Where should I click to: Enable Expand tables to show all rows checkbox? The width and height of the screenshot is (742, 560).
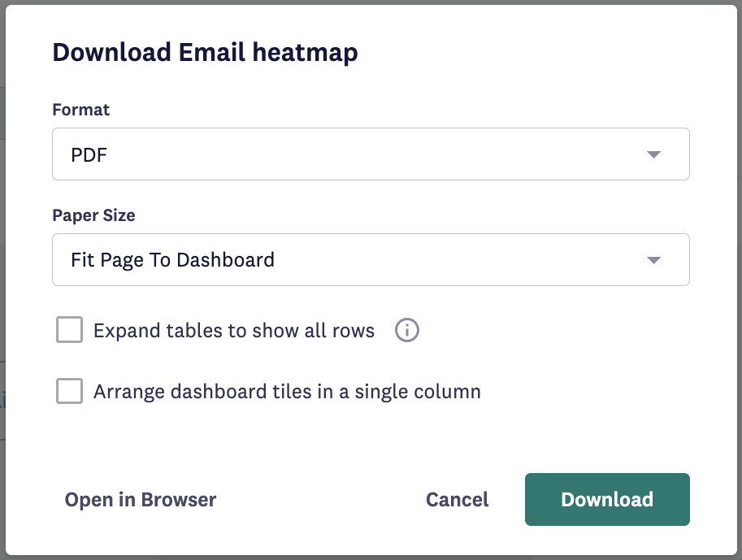click(x=70, y=329)
